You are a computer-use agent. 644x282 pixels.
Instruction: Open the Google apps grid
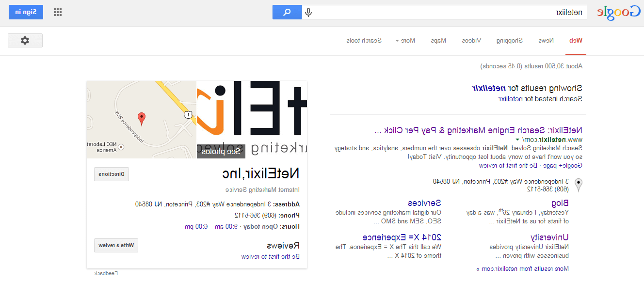click(x=58, y=12)
